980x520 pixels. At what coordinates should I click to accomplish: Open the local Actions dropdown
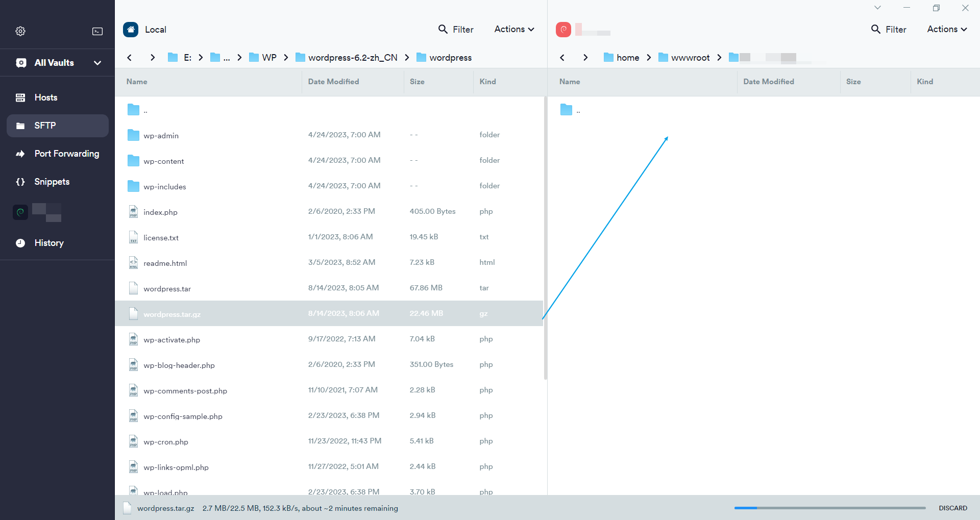click(514, 30)
